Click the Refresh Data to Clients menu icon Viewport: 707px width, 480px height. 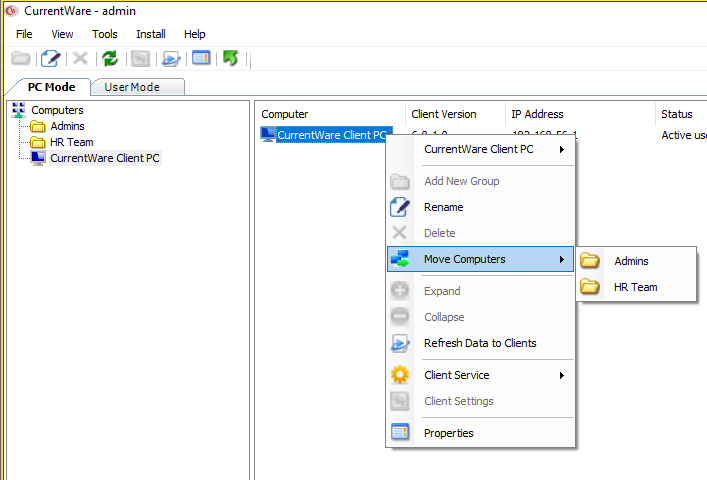point(400,343)
